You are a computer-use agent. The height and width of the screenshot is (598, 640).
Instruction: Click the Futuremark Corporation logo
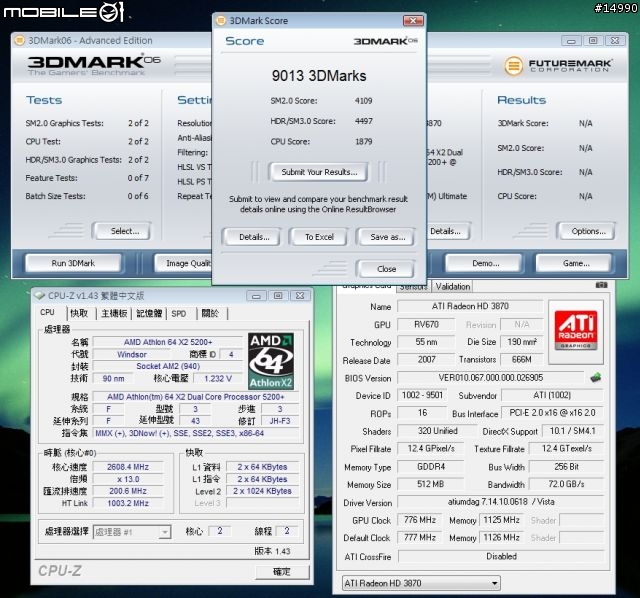(x=558, y=65)
